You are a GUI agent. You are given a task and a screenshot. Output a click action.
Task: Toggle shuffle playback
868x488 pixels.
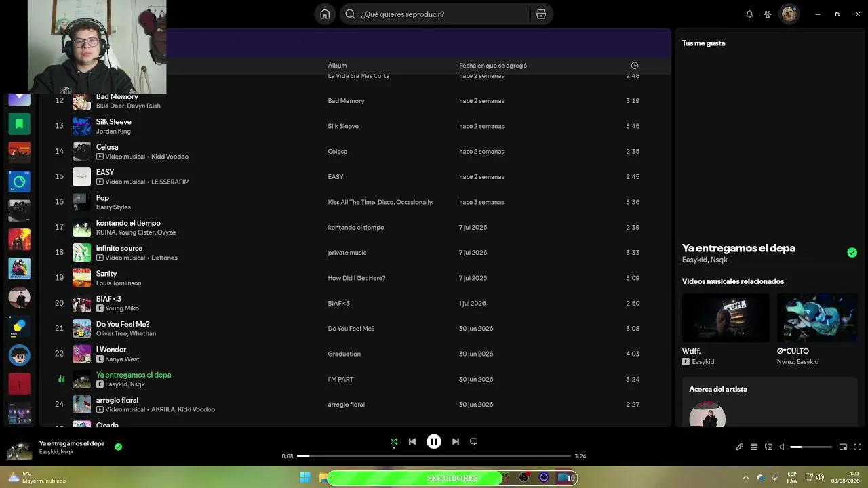point(394,441)
